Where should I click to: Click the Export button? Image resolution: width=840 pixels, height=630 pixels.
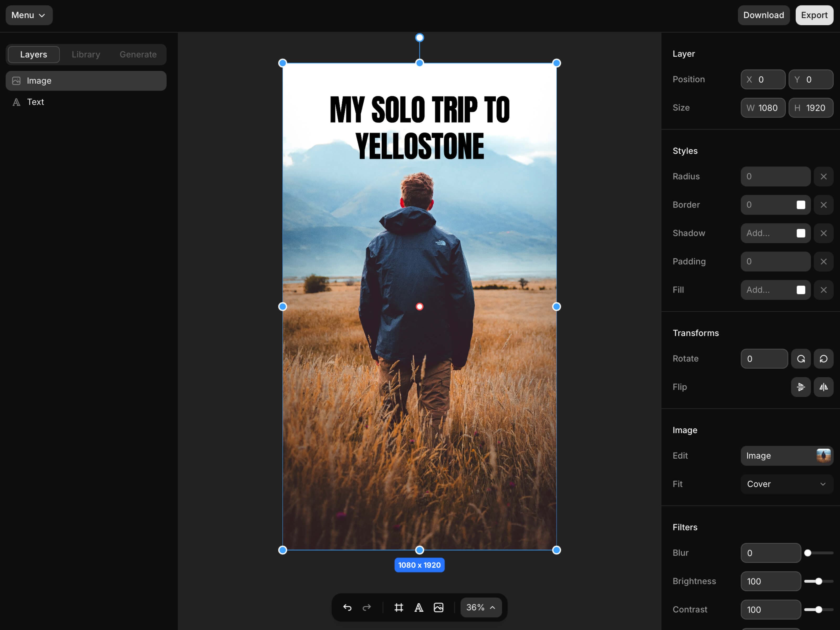click(814, 15)
